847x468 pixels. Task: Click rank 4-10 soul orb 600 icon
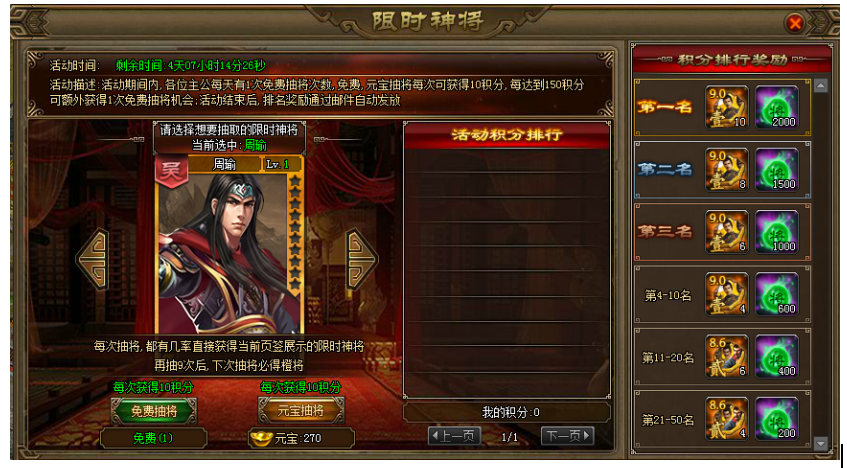pyautogui.click(x=777, y=294)
